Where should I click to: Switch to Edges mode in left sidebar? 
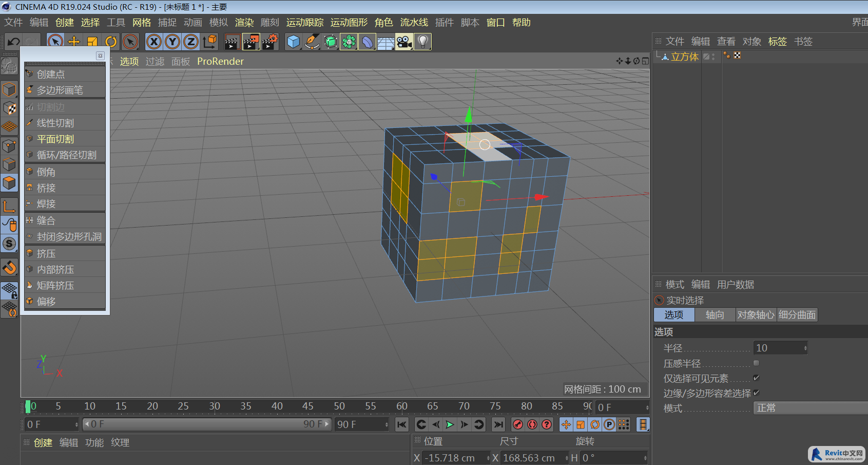9,164
